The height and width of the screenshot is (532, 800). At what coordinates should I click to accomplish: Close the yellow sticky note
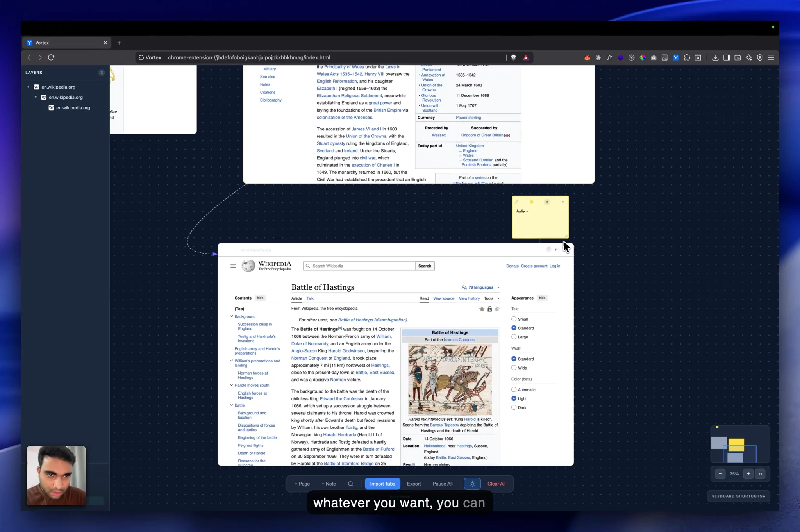563,202
